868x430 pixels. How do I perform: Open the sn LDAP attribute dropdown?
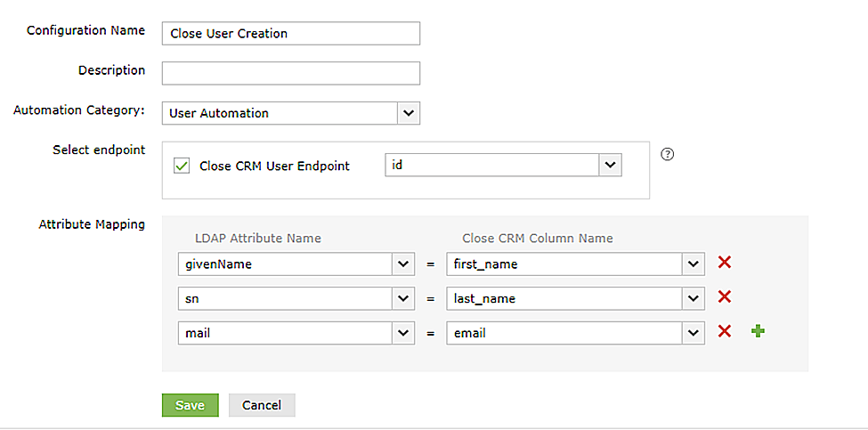click(404, 298)
